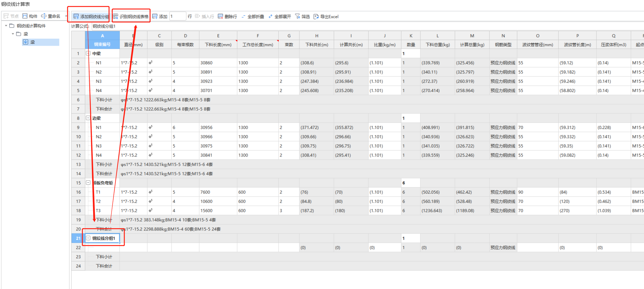This screenshot has width=644, height=289.
Task: Select row number 21 header
Action: point(78,238)
